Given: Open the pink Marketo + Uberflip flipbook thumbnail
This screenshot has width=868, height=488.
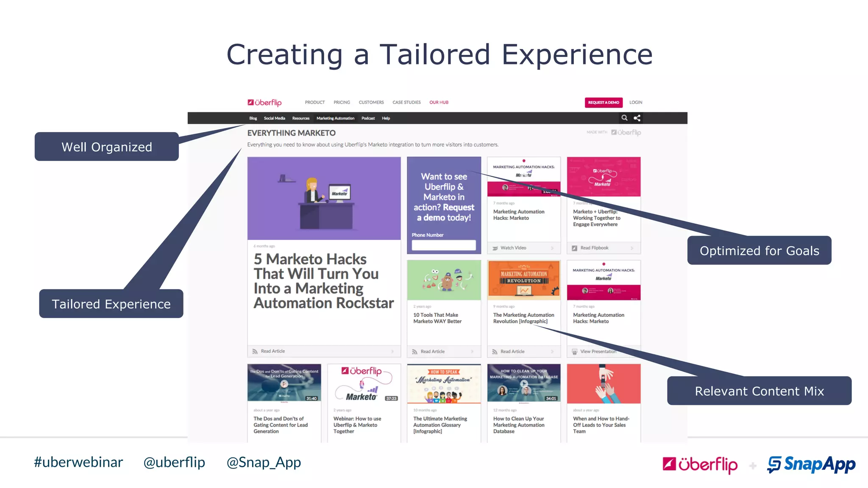Looking at the screenshot, I should coord(604,177).
